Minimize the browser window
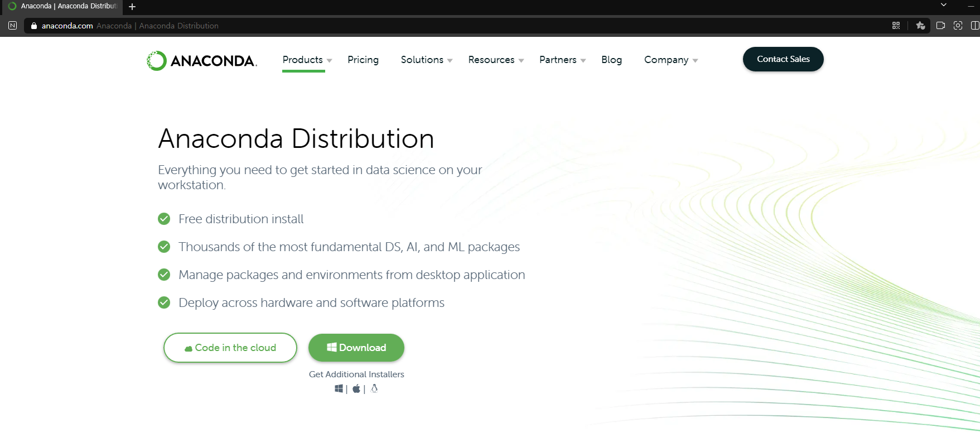This screenshot has height=442, width=980. tap(971, 5)
